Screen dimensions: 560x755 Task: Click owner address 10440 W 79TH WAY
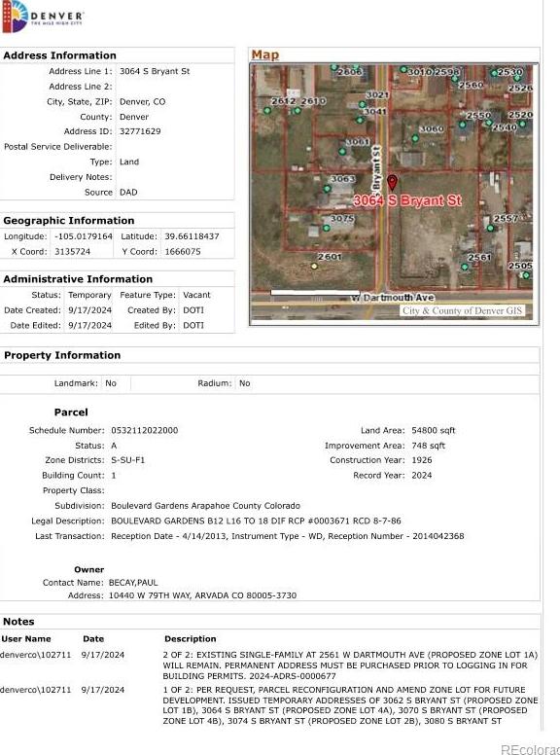202,595
